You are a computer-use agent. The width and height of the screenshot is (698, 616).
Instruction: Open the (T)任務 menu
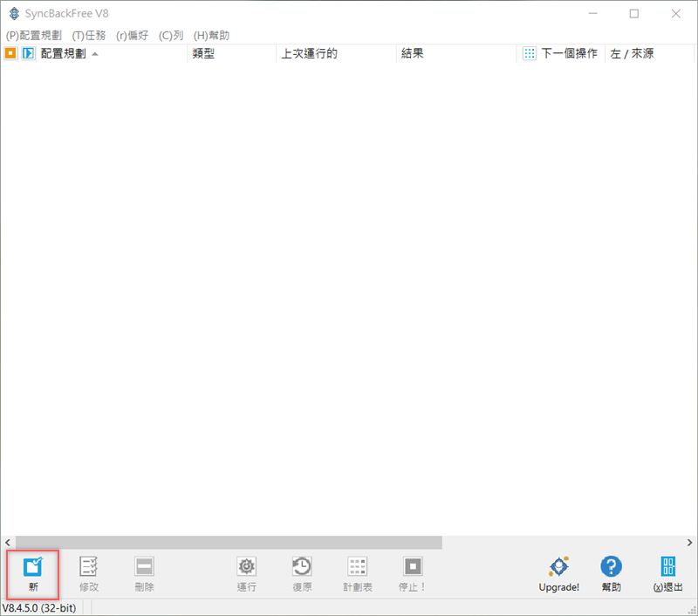pyautogui.click(x=89, y=35)
